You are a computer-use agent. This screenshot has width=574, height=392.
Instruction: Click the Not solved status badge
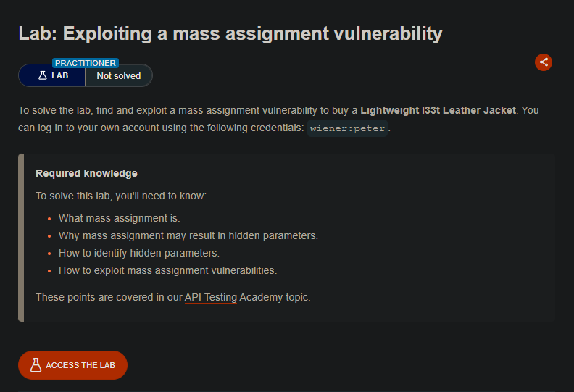119,76
